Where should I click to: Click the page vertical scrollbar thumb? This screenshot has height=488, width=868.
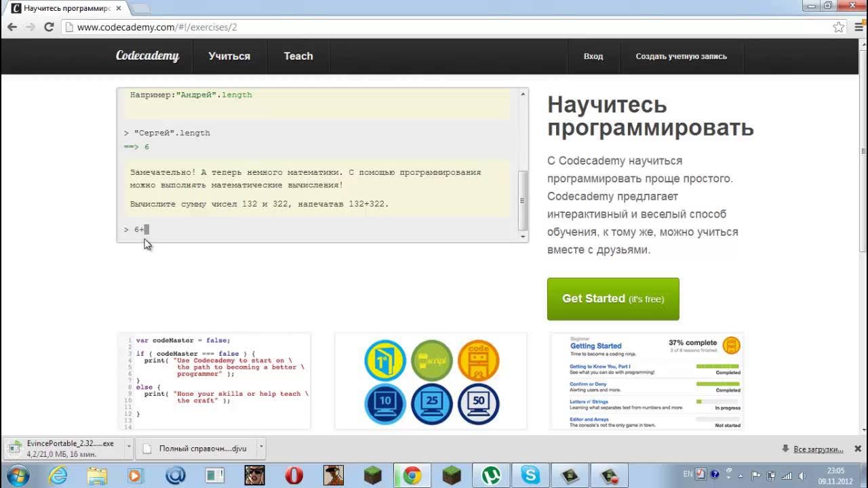pyautogui.click(x=863, y=150)
